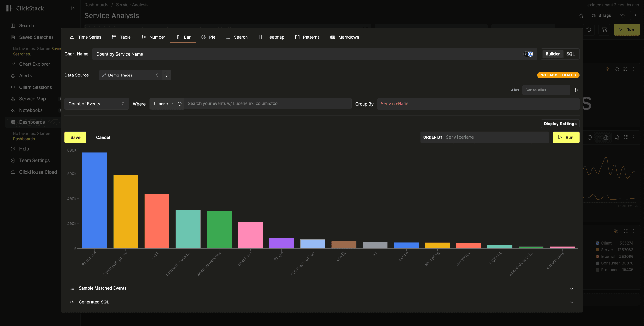Run the chart query in the editor
This screenshot has width=644, height=326.
[x=566, y=137]
